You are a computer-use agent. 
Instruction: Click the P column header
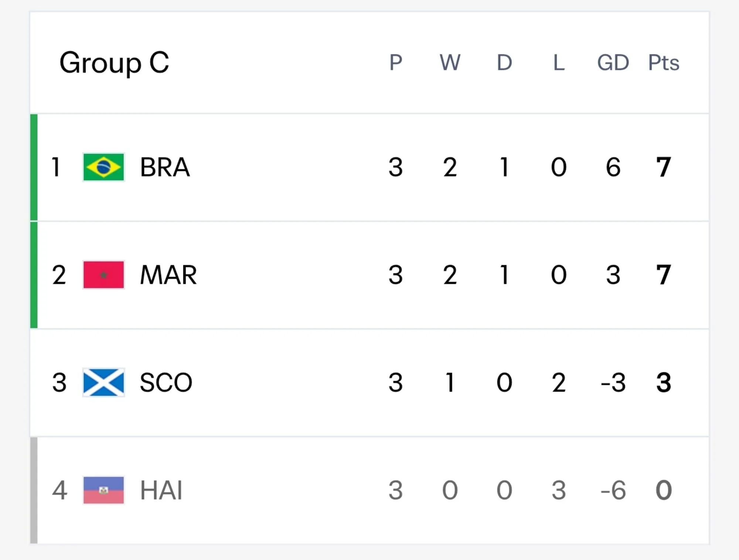pyautogui.click(x=395, y=62)
